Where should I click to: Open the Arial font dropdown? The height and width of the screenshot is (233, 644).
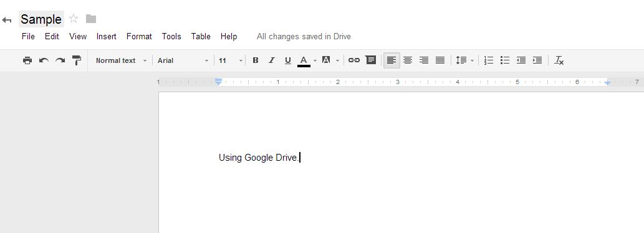[x=183, y=60]
